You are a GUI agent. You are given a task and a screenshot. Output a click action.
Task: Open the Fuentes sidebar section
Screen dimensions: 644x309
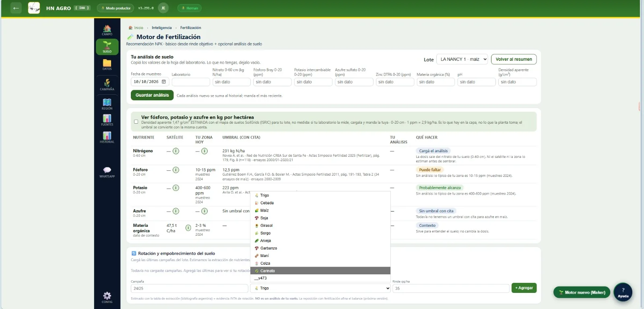click(x=107, y=120)
